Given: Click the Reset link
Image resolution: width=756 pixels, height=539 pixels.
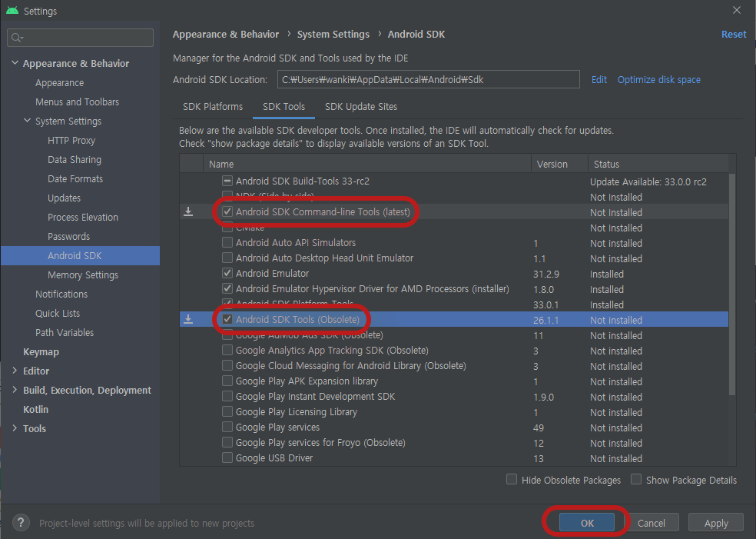Looking at the screenshot, I should point(734,35).
